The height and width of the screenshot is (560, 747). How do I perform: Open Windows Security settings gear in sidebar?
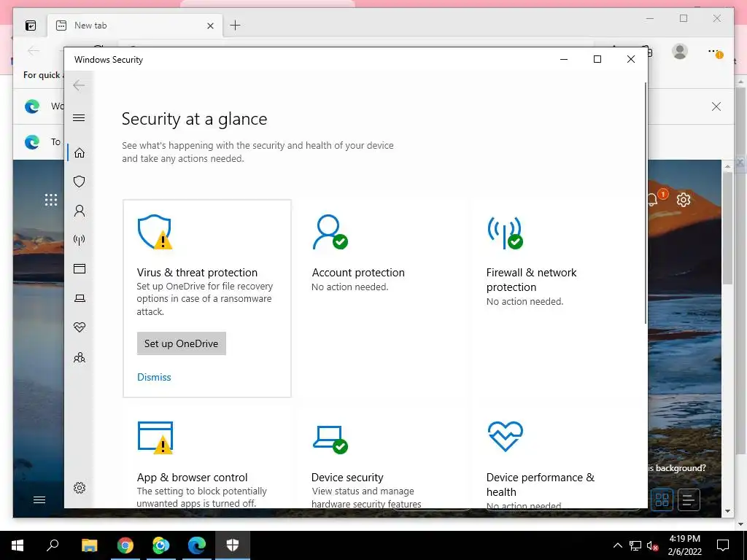point(80,488)
